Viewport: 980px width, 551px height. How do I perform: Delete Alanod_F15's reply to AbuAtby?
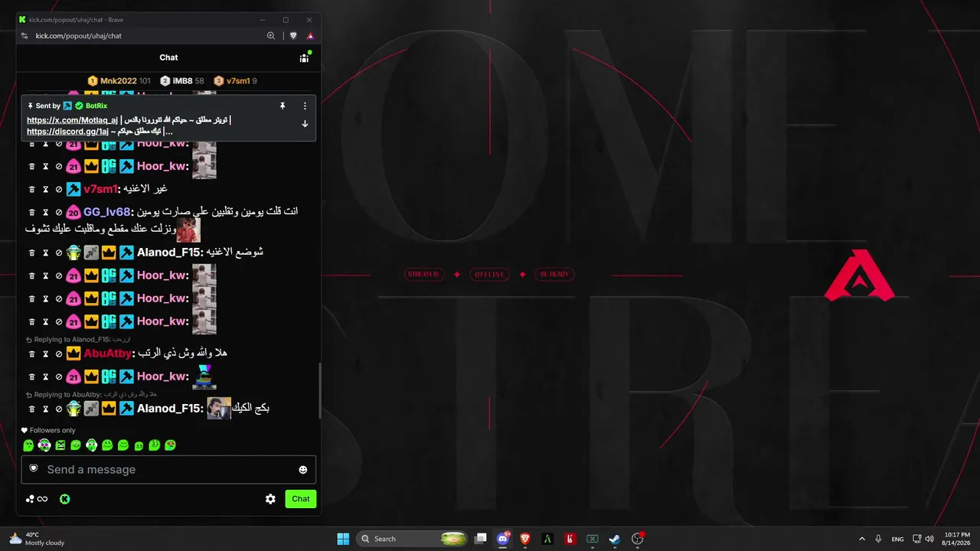32,409
